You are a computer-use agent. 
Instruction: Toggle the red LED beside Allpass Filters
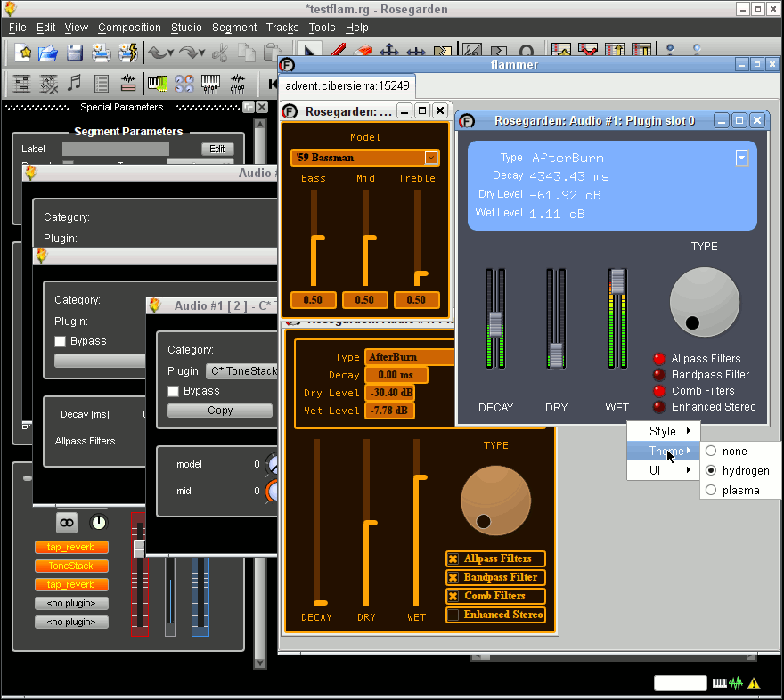tap(659, 359)
